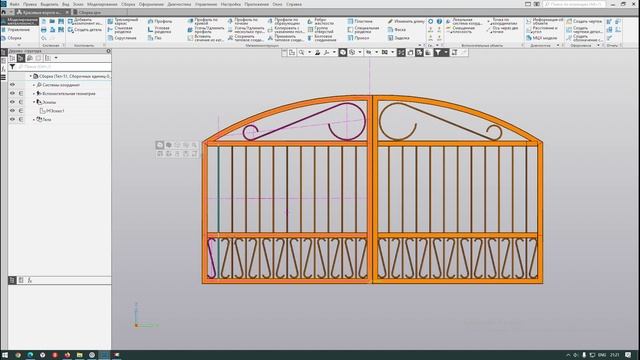Toggle visibility of Тела
This screenshot has width=640, height=360.
pyautogui.click(x=12, y=120)
